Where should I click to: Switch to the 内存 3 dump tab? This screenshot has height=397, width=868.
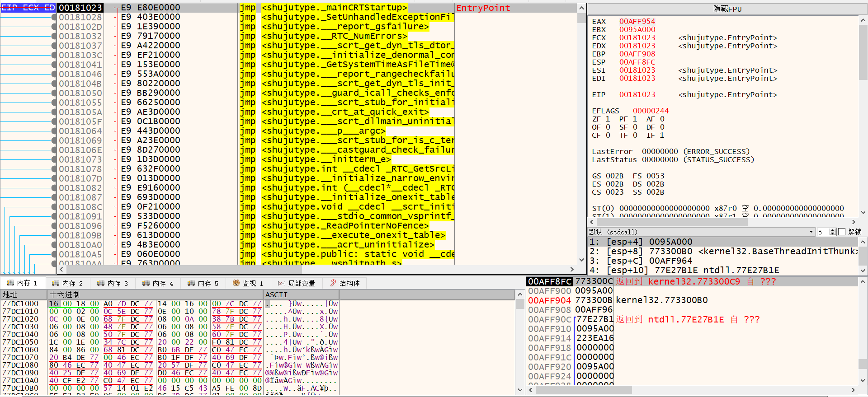click(113, 283)
